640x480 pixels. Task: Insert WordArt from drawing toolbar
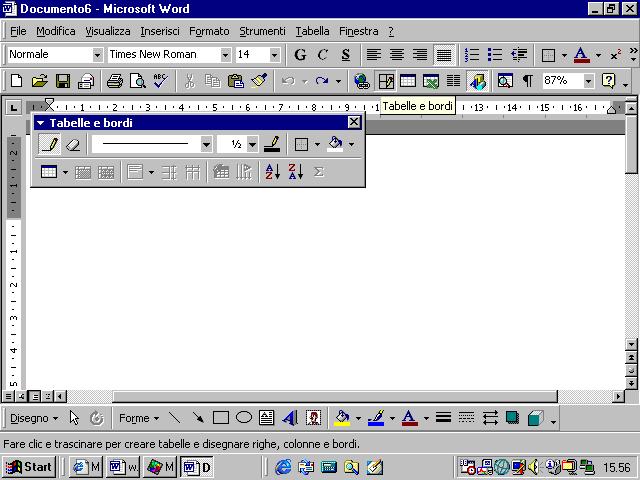290,418
